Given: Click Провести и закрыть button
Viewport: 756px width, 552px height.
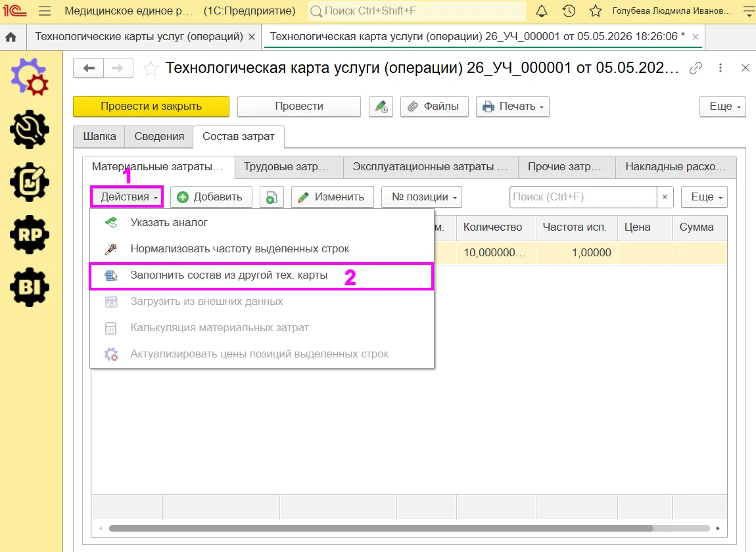Looking at the screenshot, I should click(x=151, y=106).
